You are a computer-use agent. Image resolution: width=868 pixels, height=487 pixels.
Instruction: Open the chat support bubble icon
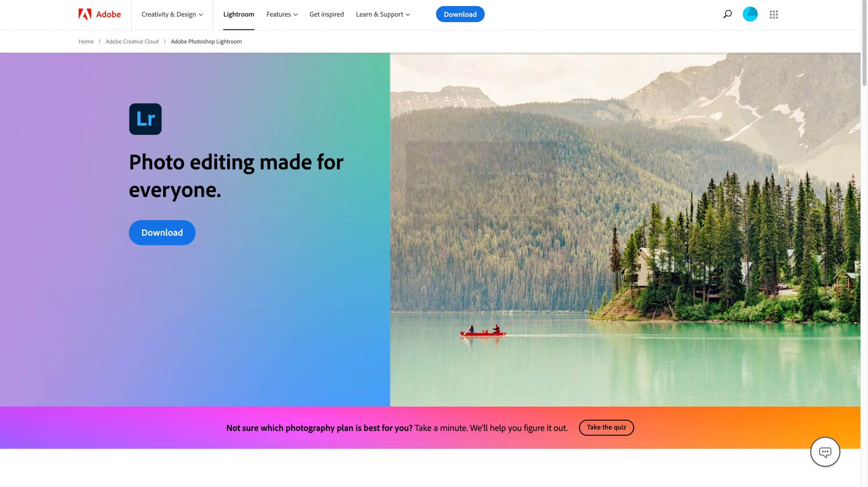tap(825, 452)
